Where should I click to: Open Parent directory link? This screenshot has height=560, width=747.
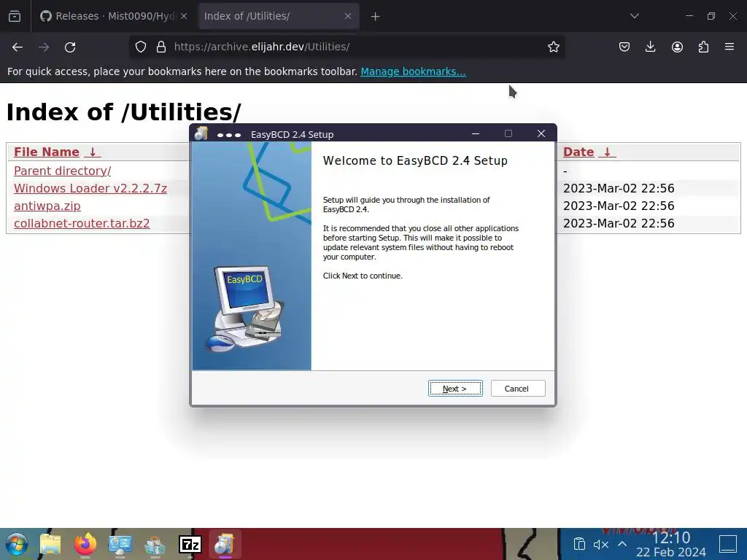click(63, 171)
